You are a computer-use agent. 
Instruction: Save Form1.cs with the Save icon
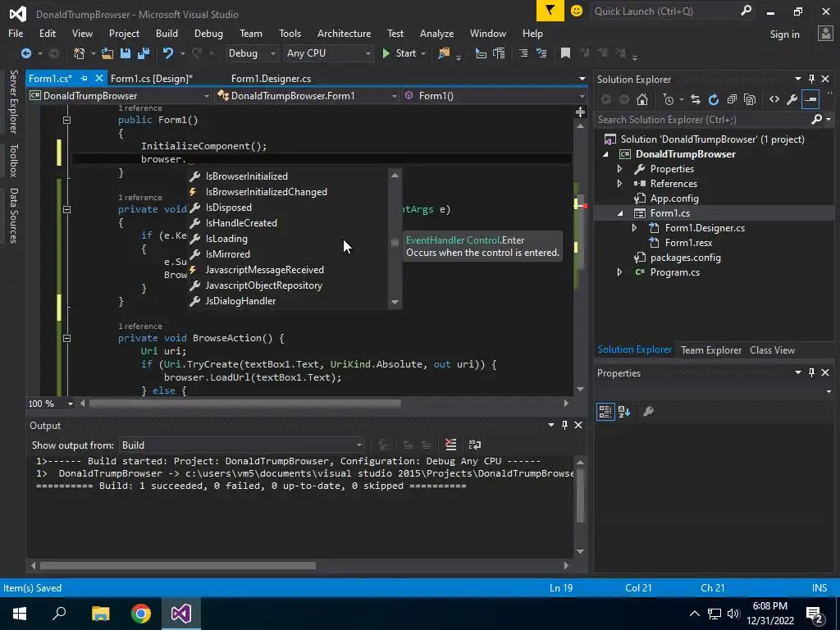tap(126, 53)
